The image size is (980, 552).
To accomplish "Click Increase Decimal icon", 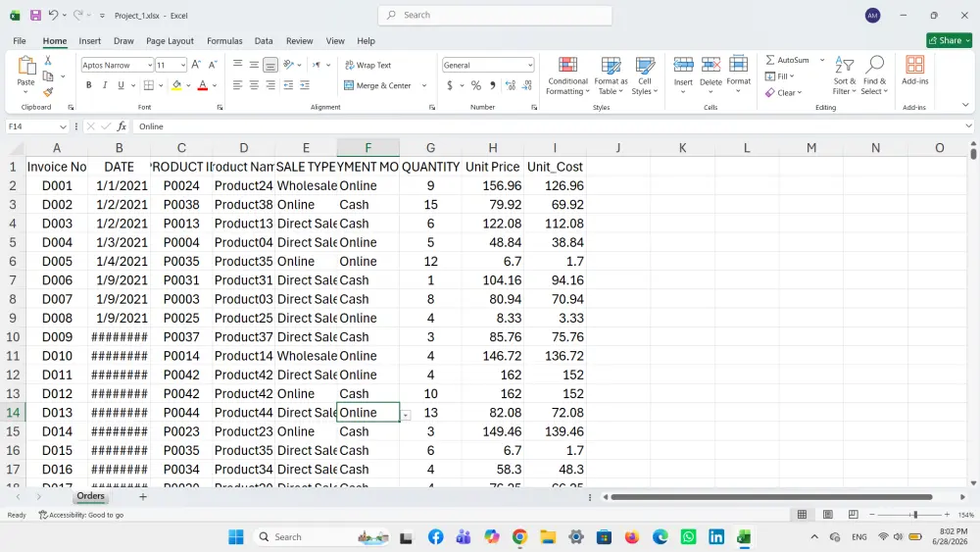I will tap(511, 85).
